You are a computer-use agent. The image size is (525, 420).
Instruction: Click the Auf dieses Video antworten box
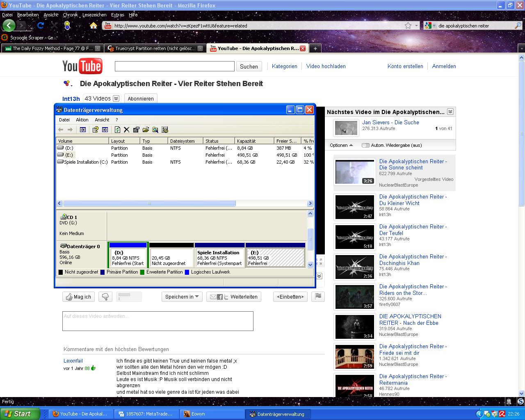point(158,321)
